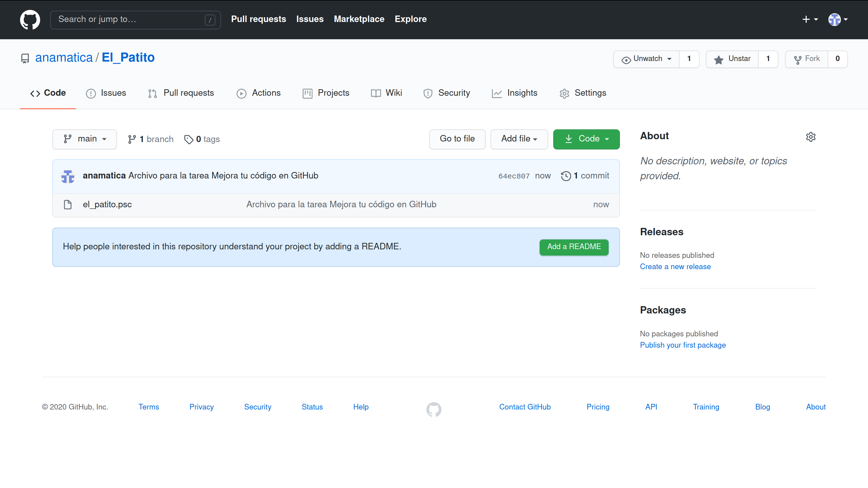Click anamatica author name in the commit header
Viewport: 868px width, 488px height.
tap(104, 176)
